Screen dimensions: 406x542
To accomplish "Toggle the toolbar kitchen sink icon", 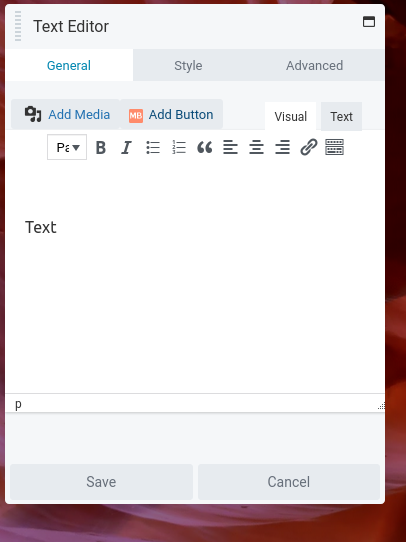I will pyautogui.click(x=334, y=148).
